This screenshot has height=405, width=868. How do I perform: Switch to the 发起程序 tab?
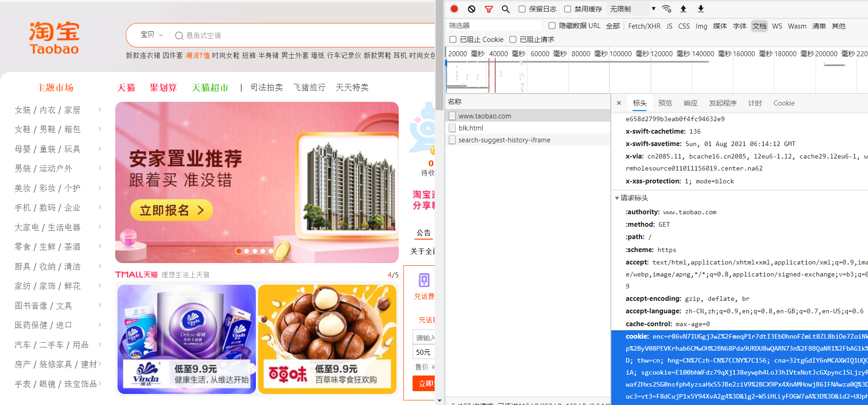pos(723,103)
